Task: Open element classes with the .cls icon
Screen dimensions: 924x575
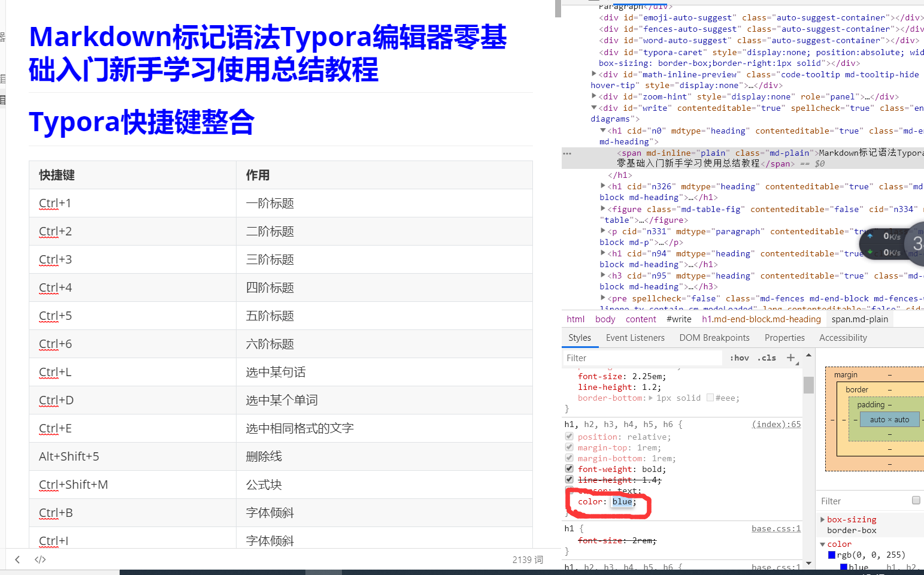Action: 767,358
